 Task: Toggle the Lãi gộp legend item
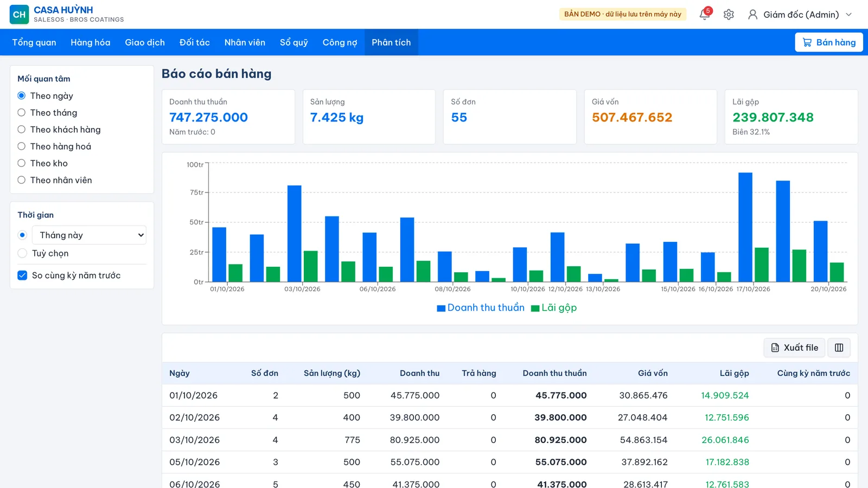click(x=554, y=307)
